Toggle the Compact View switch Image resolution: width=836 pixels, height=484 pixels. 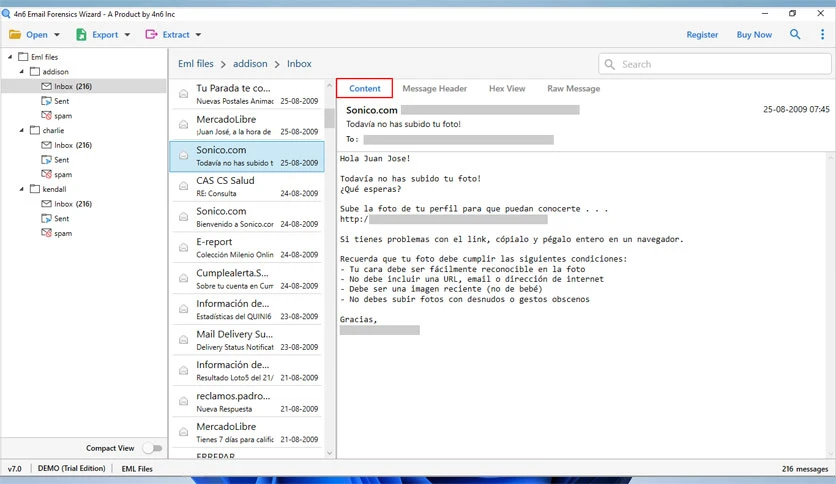152,448
